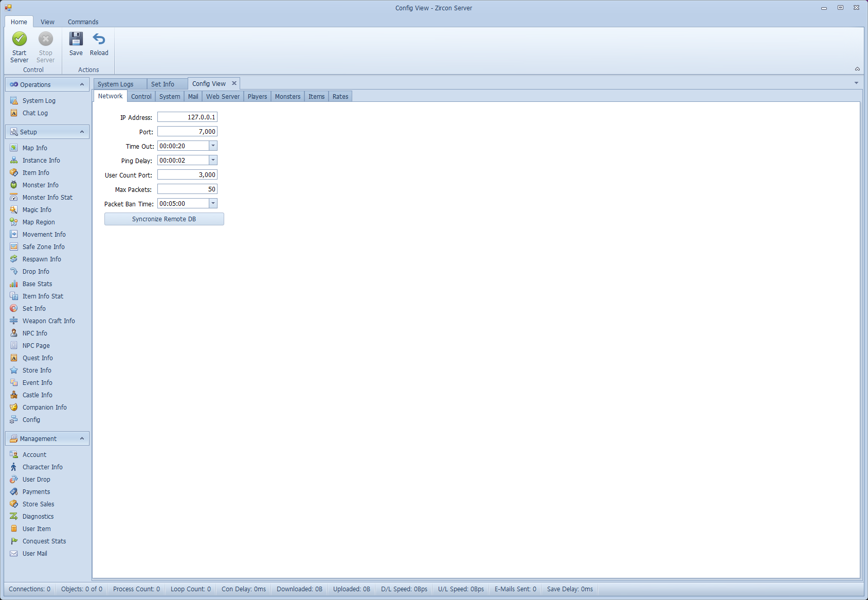Open the Packet Ban Time dropdown

click(213, 204)
